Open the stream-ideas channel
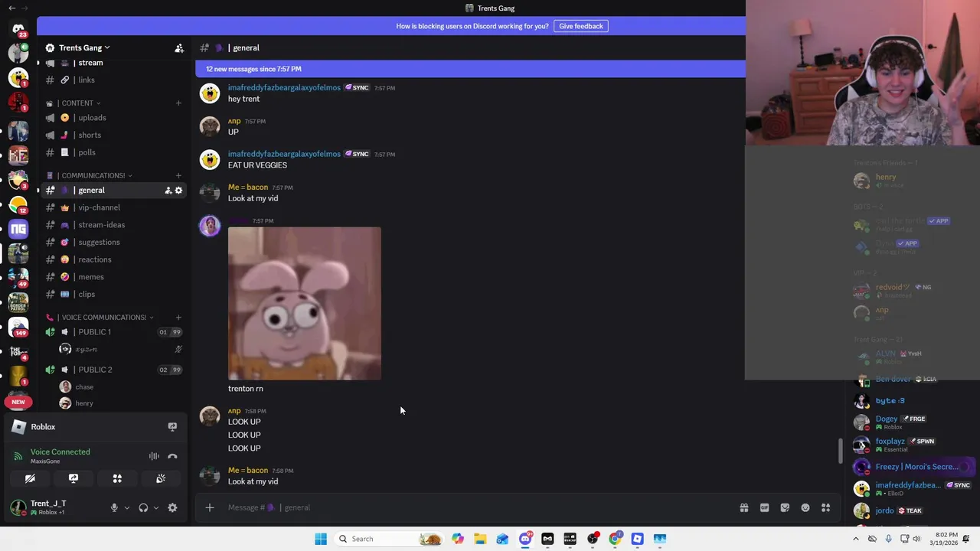Image resolution: width=980 pixels, height=551 pixels. (115, 225)
